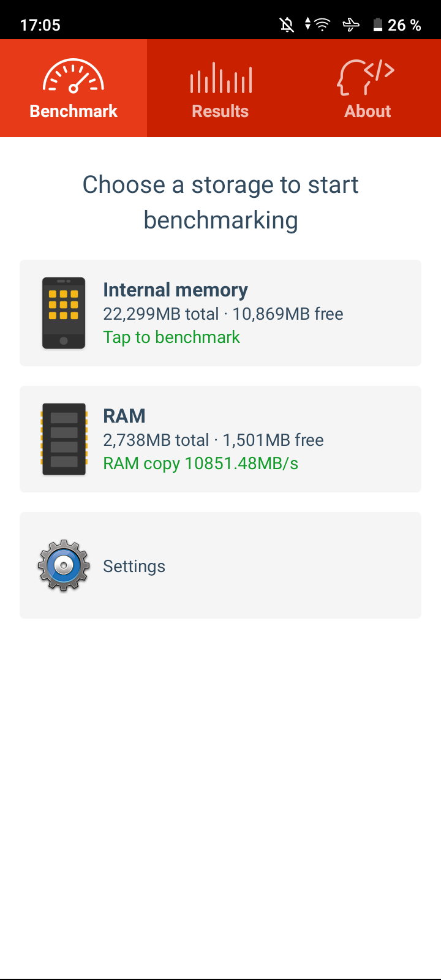Tap the speedometer Benchmark icon
The image size is (441, 980).
tap(73, 76)
